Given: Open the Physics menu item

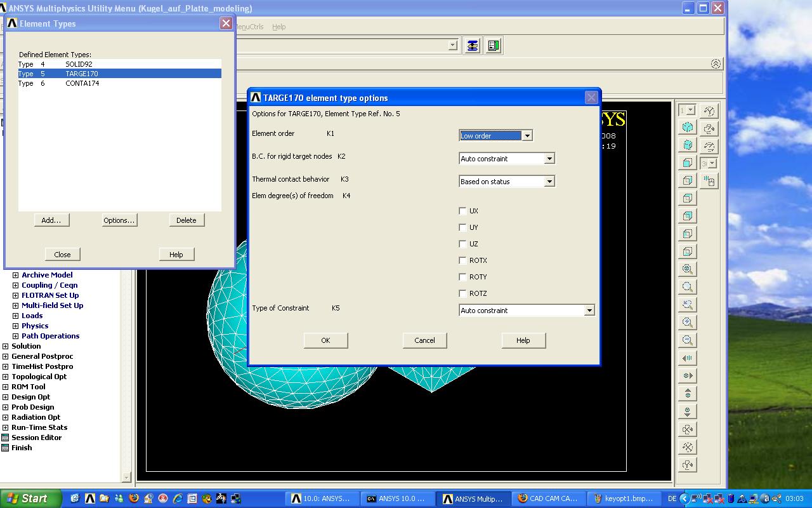Looking at the screenshot, I should [x=35, y=326].
